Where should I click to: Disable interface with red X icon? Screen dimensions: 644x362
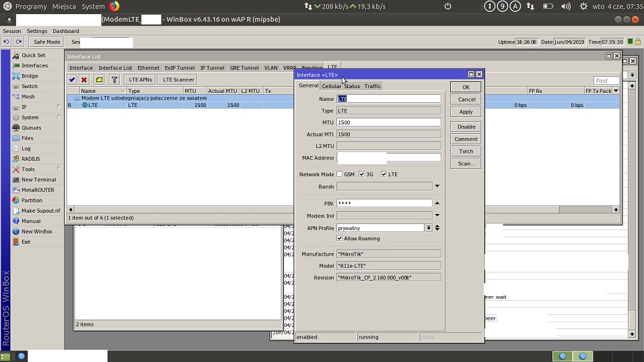(84, 79)
